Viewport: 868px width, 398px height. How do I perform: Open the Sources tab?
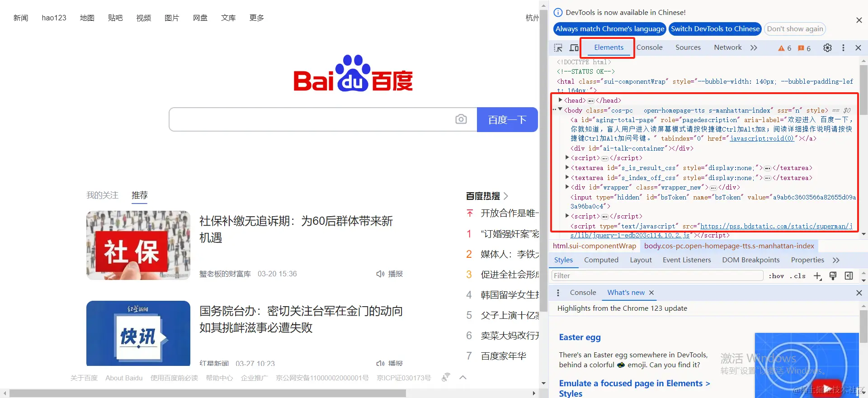pyautogui.click(x=688, y=47)
